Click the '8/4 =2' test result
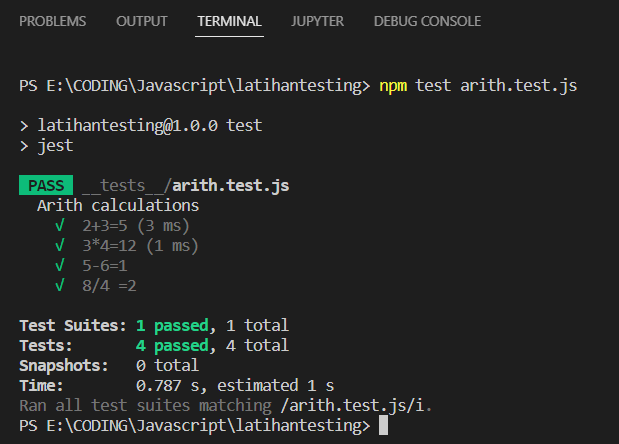Screen dimensions: 619x444 coord(109,285)
